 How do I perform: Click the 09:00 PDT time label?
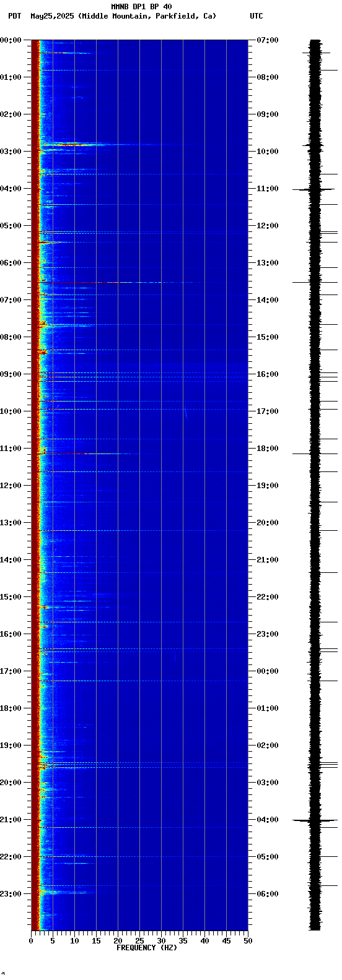point(11,374)
